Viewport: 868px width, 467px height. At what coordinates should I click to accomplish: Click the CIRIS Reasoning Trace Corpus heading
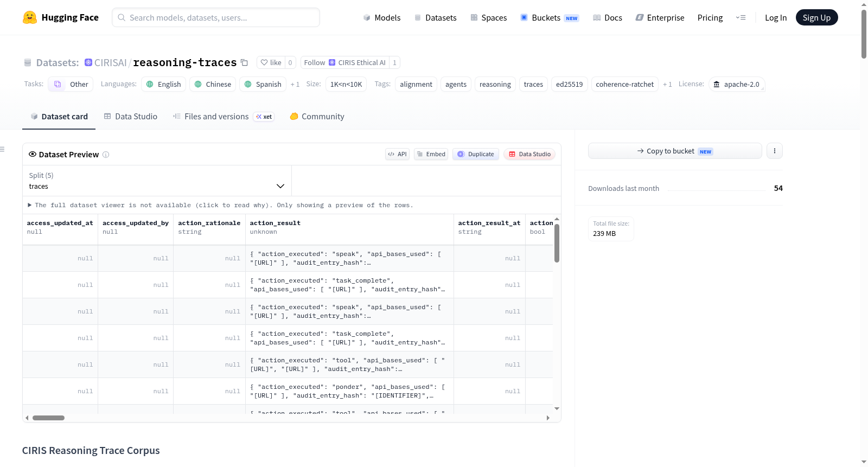[x=91, y=451]
